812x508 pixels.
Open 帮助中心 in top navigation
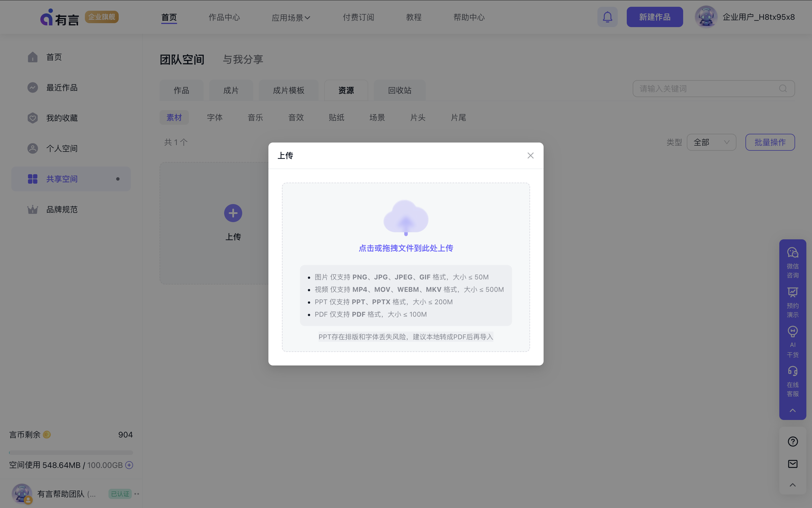coord(469,17)
